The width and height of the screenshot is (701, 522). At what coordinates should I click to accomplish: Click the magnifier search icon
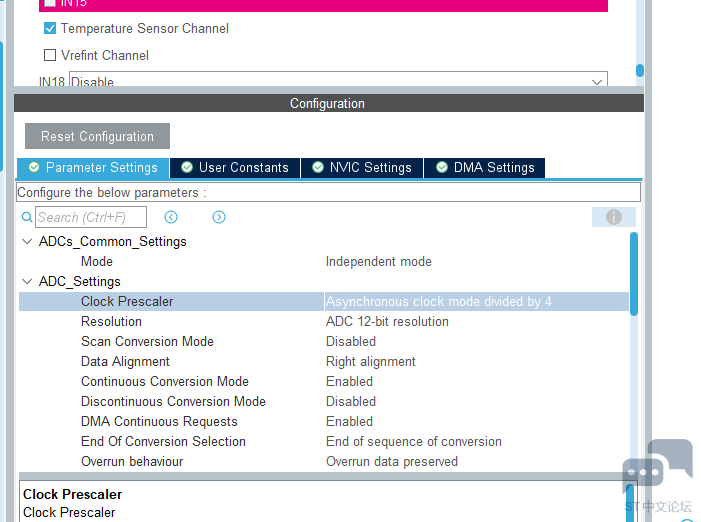click(x=27, y=217)
